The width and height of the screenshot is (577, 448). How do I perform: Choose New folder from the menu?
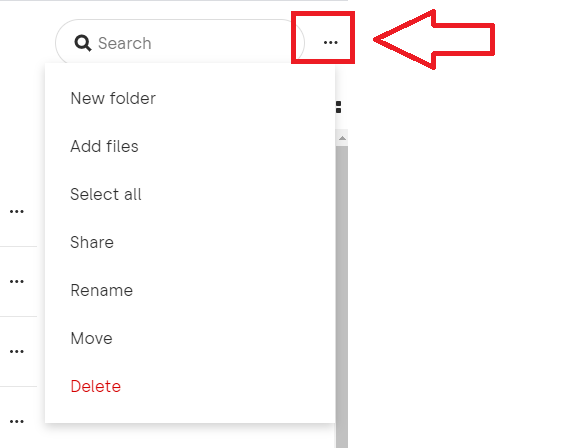(113, 98)
